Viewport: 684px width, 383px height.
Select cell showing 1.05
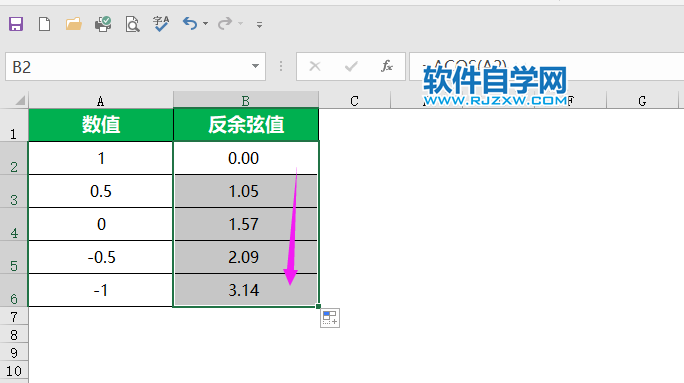[246, 192]
